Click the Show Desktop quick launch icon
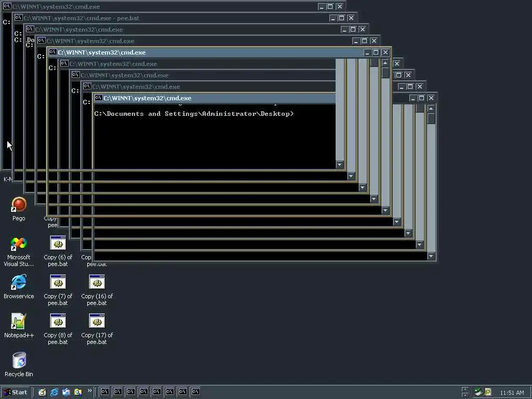 click(42, 392)
